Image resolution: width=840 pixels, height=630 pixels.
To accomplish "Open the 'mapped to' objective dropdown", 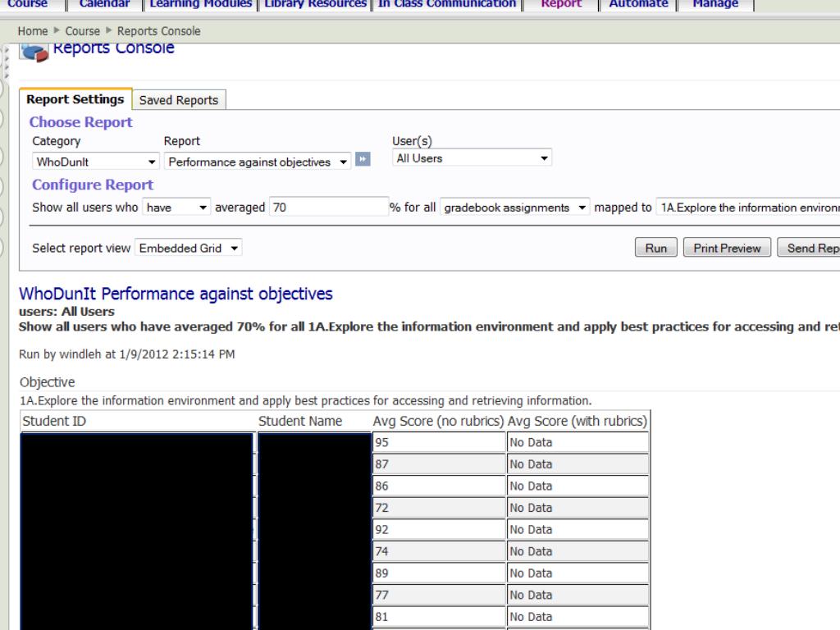I will 748,208.
